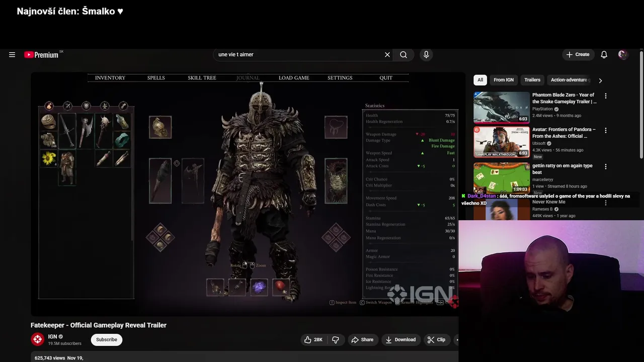644x362 pixels.
Task: Select the crossed-swords inventory category icon
Action: [67, 106]
